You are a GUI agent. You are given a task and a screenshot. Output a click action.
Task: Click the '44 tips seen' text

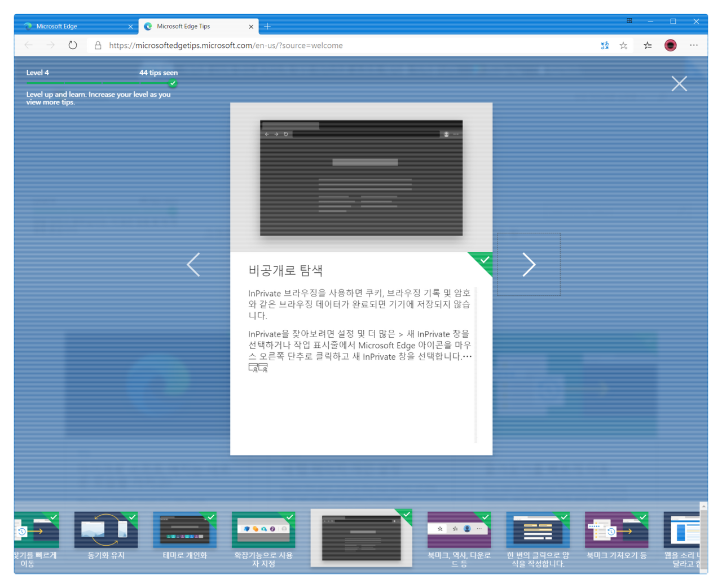pyautogui.click(x=159, y=73)
